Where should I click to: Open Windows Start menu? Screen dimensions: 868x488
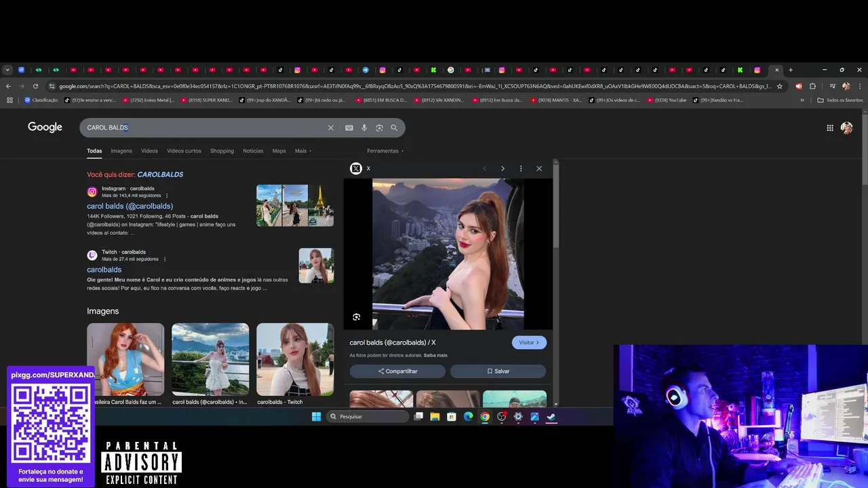click(x=316, y=417)
